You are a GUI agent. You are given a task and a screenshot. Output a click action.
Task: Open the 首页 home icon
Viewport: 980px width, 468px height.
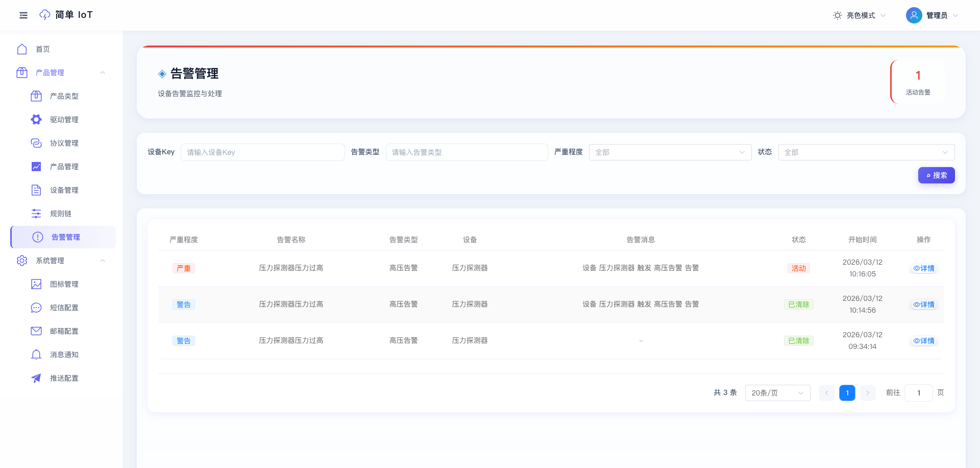click(x=22, y=49)
